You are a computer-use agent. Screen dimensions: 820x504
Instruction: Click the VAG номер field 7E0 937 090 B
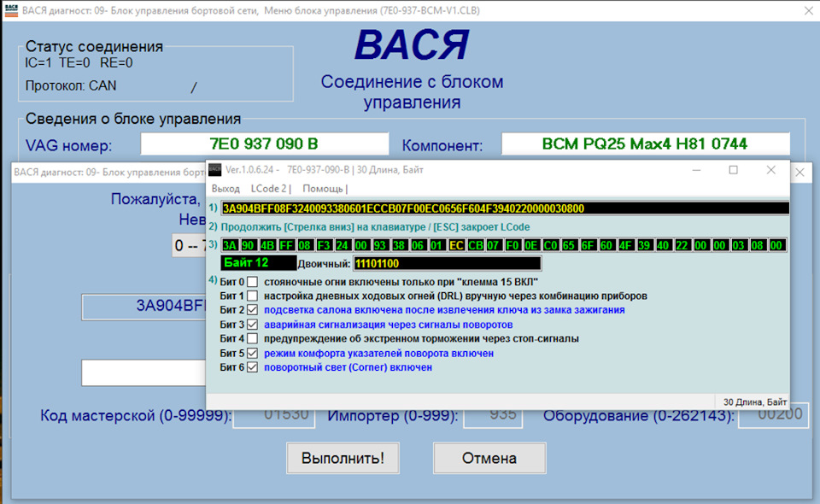point(264,144)
